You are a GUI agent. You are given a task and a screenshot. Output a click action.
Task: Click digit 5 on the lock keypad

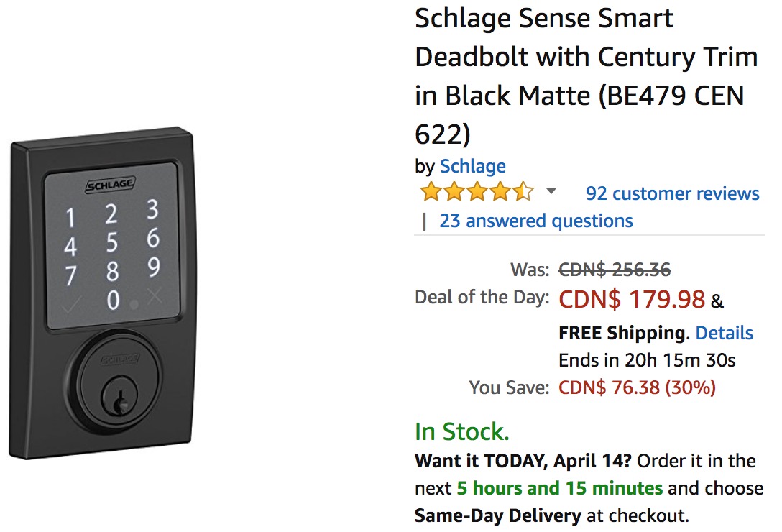tap(113, 242)
